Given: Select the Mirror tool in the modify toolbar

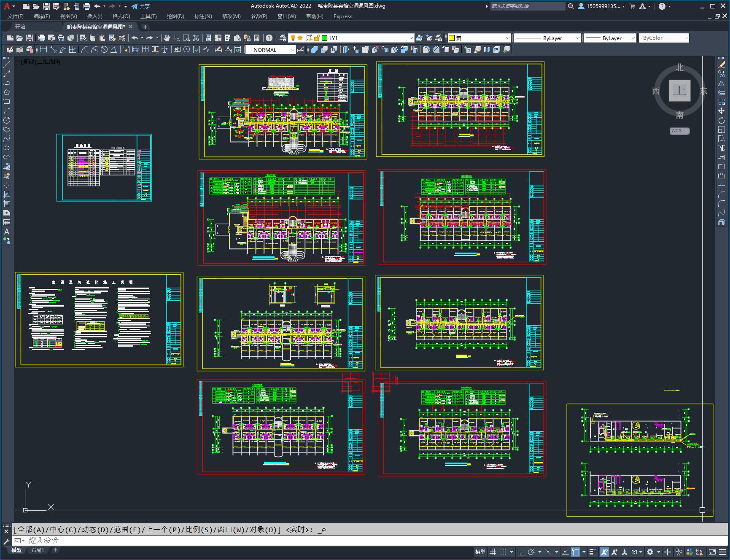Looking at the screenshot, I should [722, 83].
